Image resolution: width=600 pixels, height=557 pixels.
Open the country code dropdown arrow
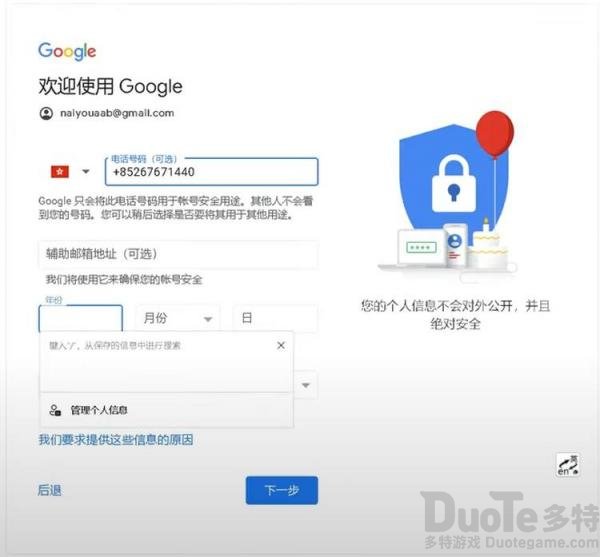tap(86, 171)
